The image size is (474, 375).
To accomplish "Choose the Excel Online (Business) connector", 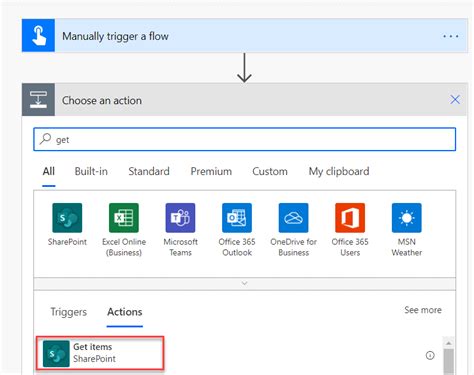I will tap(124, 218).
